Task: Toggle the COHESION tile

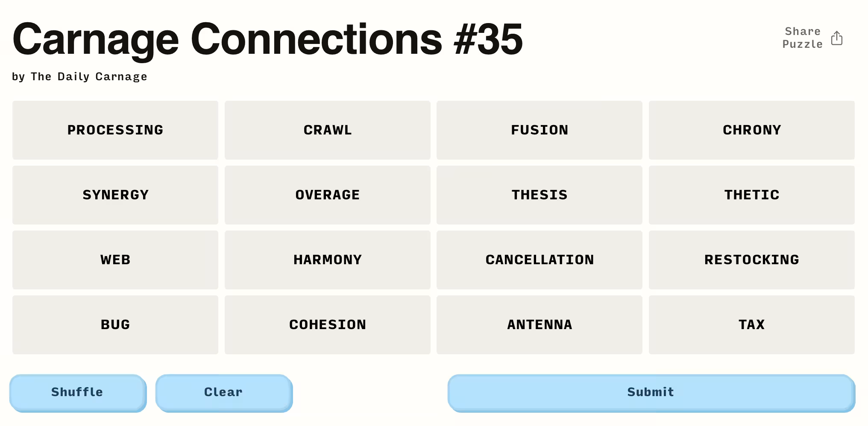Action: point(328,325)
